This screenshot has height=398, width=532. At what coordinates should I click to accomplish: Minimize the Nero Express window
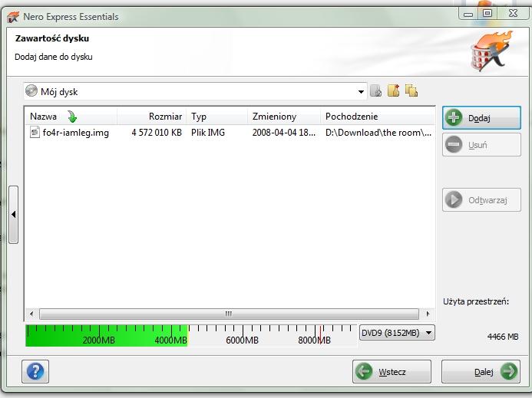point(468,14)
